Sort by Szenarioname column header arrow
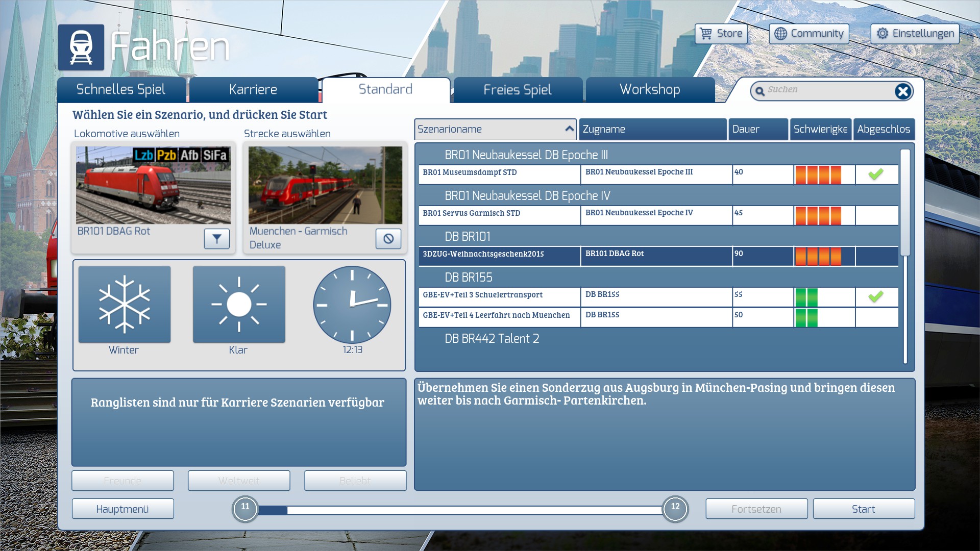Image resolution: width=980 pixels, height=551 pixels. tap(569, 129)
